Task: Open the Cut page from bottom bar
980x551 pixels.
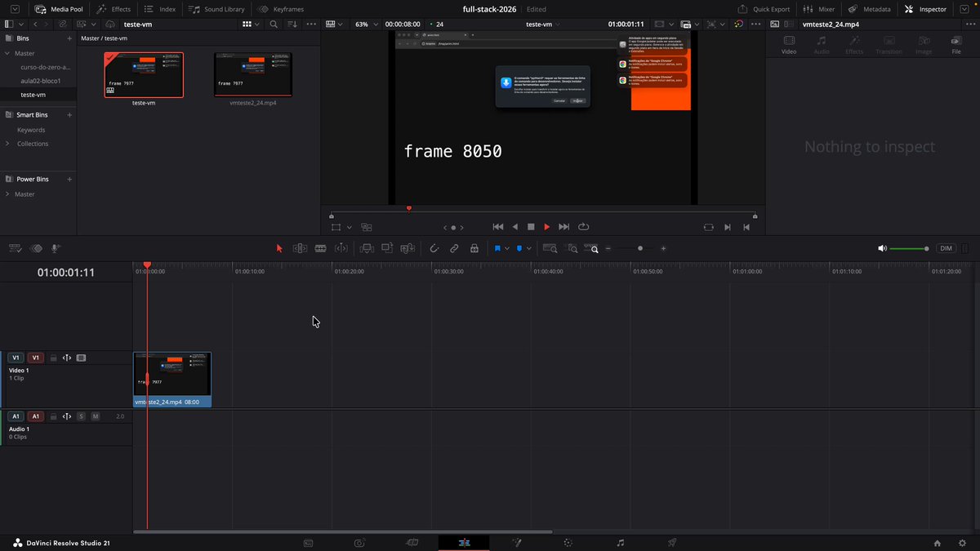Action: tap(412, 543)
